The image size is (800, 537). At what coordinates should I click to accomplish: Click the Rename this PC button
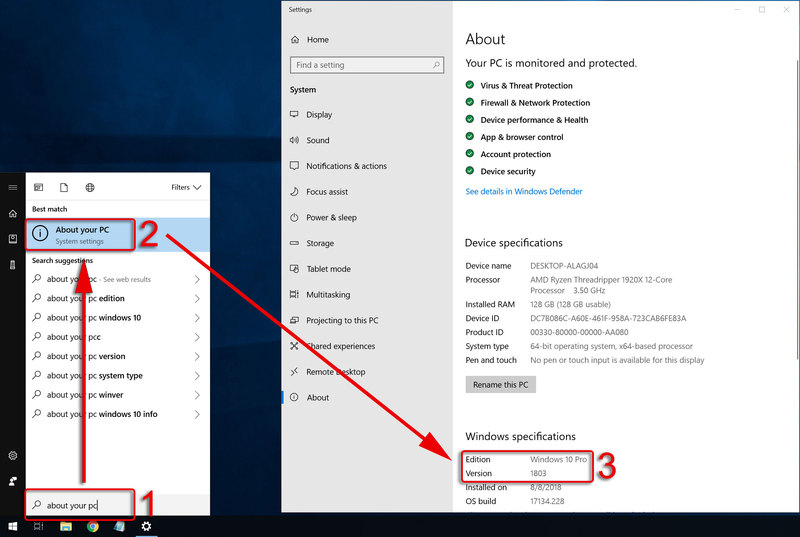click(501, 385)
